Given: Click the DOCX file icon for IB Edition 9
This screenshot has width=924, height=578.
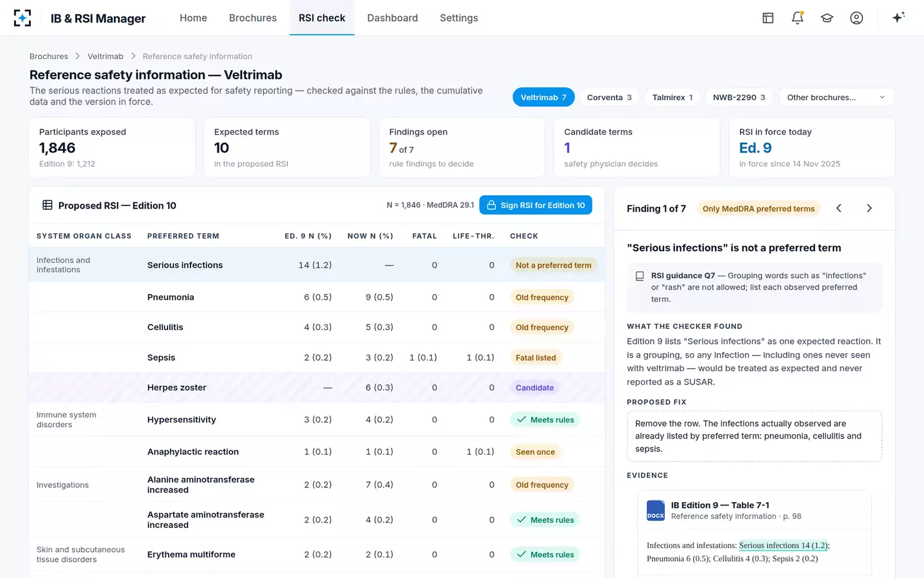Looking at the screenshot, I should [656, 511].
